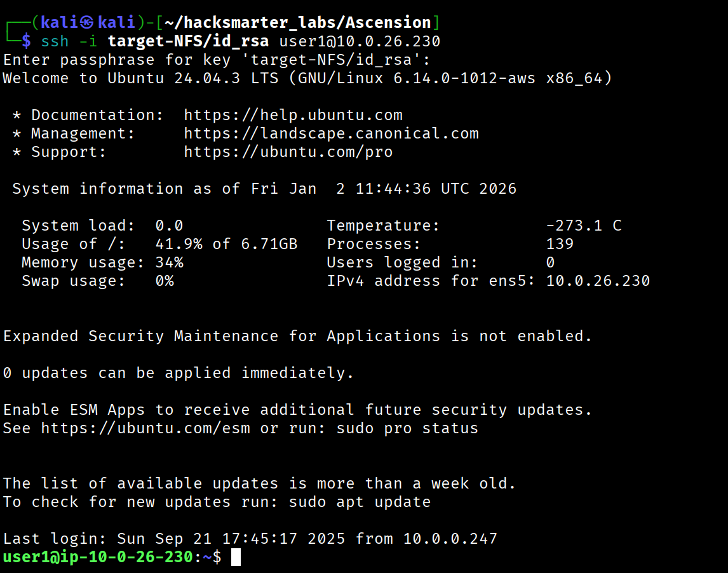Screen dimensions: 728x573
Task: Click the terminal cursor block at the prompt
Action: 236,557
